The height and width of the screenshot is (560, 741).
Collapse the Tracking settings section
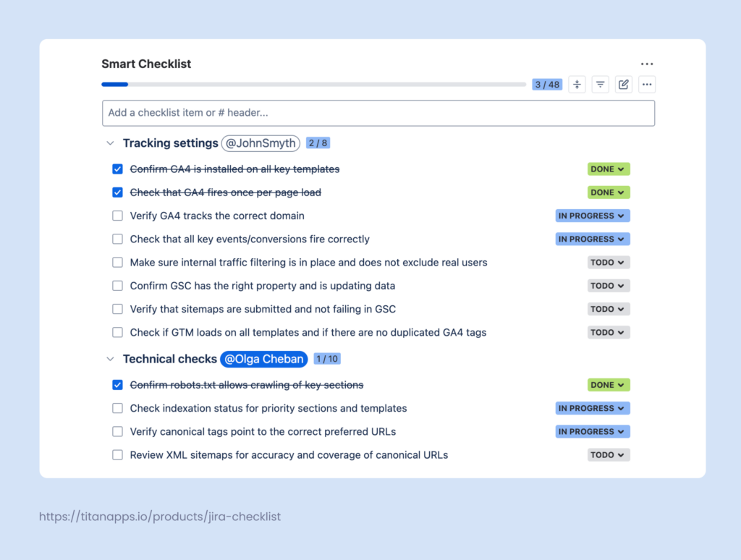[110, 143]
